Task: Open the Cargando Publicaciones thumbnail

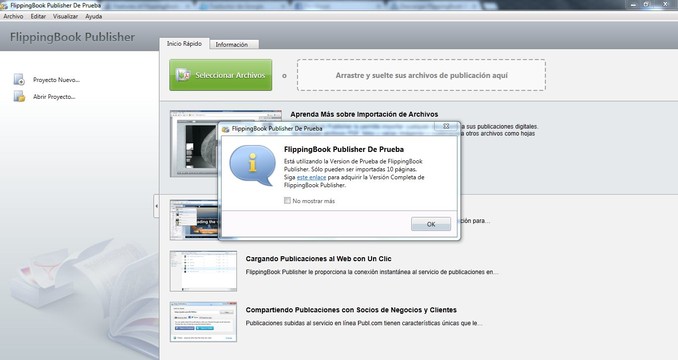Action: click(203, 271)
